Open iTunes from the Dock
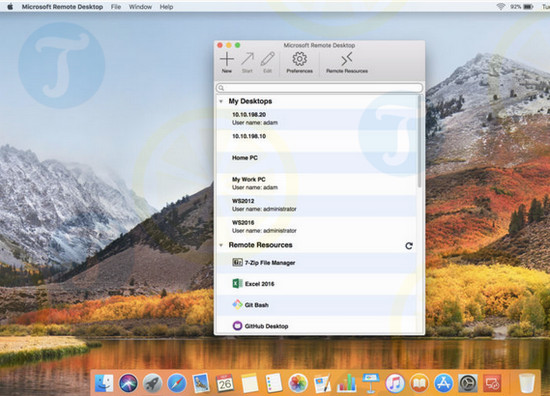This screenshot has width=550, height=396. [x=395, y=383]
